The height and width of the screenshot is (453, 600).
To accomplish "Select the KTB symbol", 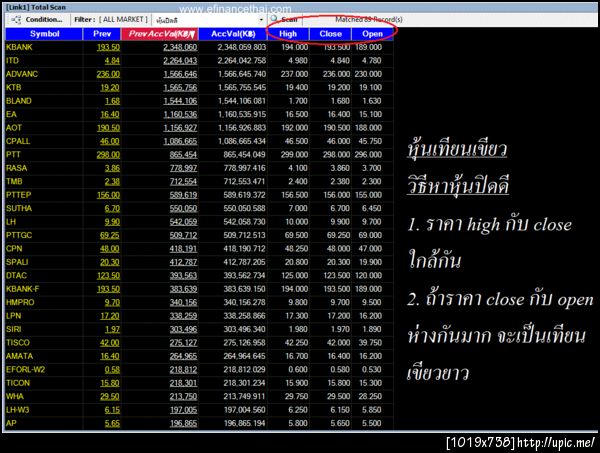I will click(x=14, y=88).
